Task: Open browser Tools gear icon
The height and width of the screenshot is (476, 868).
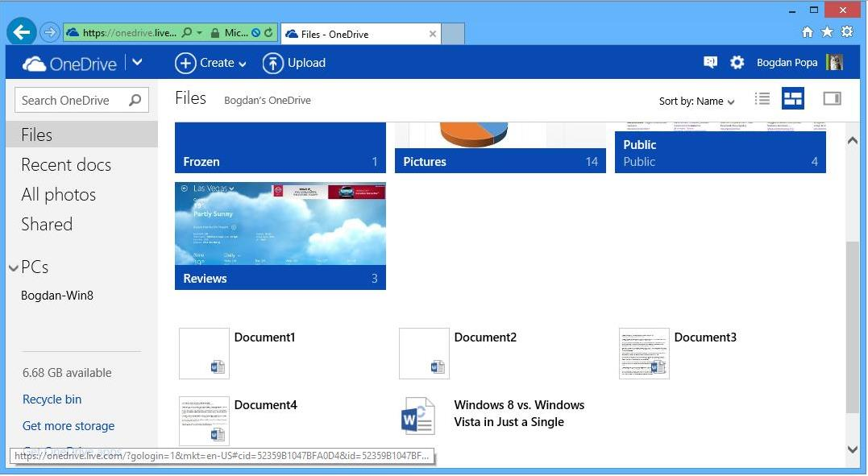Action: pos(847,31)
